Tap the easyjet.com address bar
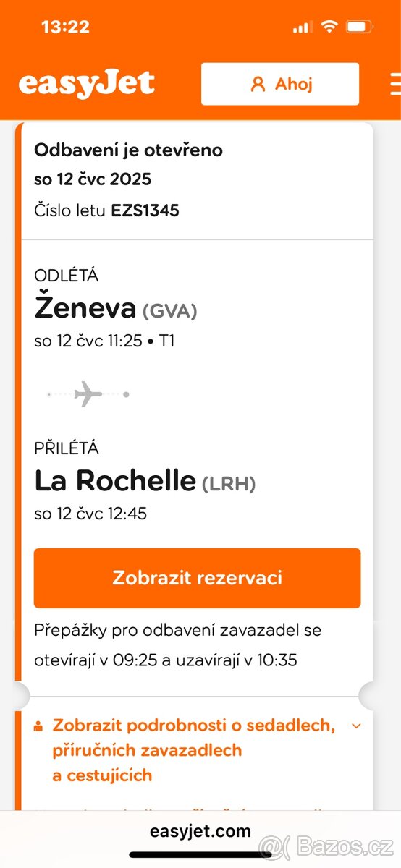Screen dimensions: 401x868 pyautogui.click(x=200, y=831)
